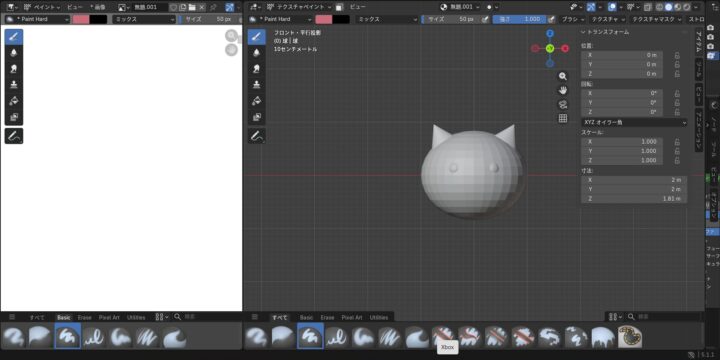This screenshot has width=720, height=360.
Task: Open the 画像 menu in the image editor
Action: click(x=99, y=7)
